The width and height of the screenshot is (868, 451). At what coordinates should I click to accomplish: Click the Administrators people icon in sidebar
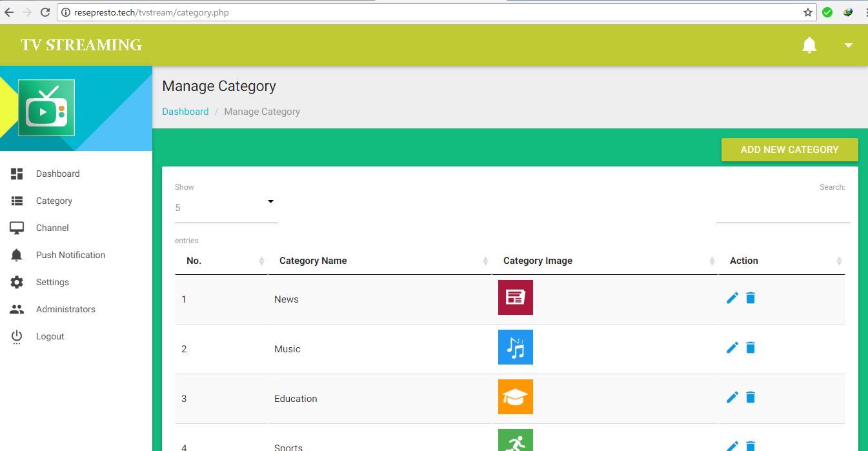tap(17, 309)
